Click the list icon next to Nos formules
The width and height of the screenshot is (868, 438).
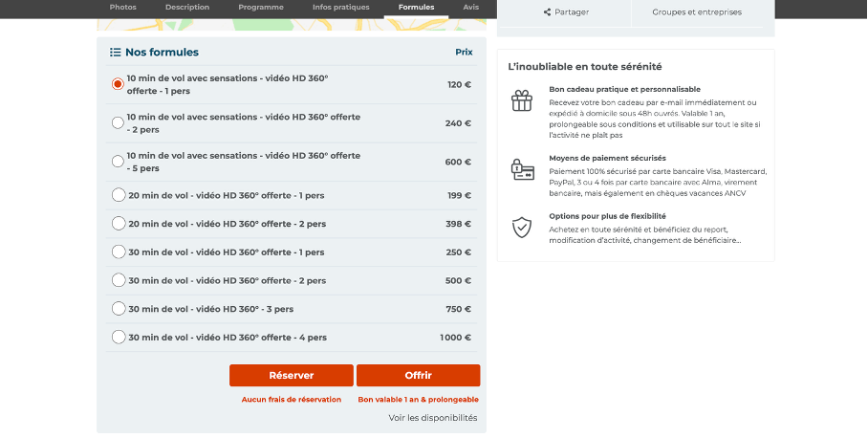pos(115,52)
